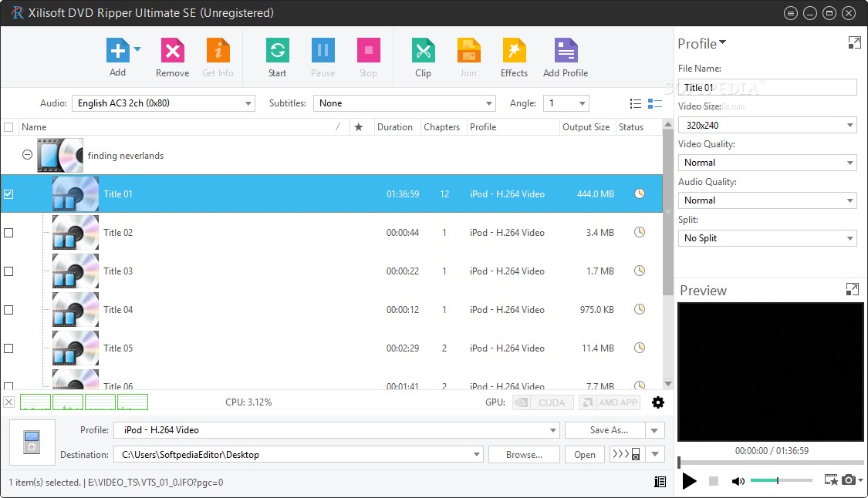Toggle the select-all checkbox in header

pyautogui.click(x=8, y=127)
